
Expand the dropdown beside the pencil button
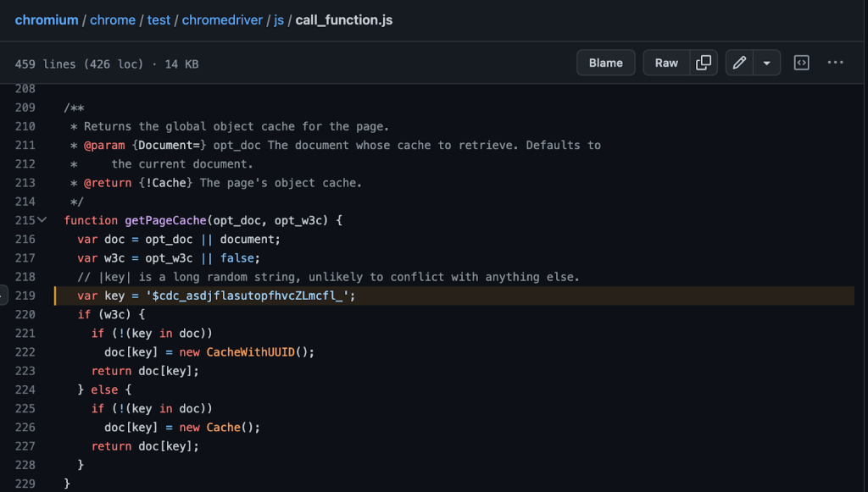(x=767, y=62)
